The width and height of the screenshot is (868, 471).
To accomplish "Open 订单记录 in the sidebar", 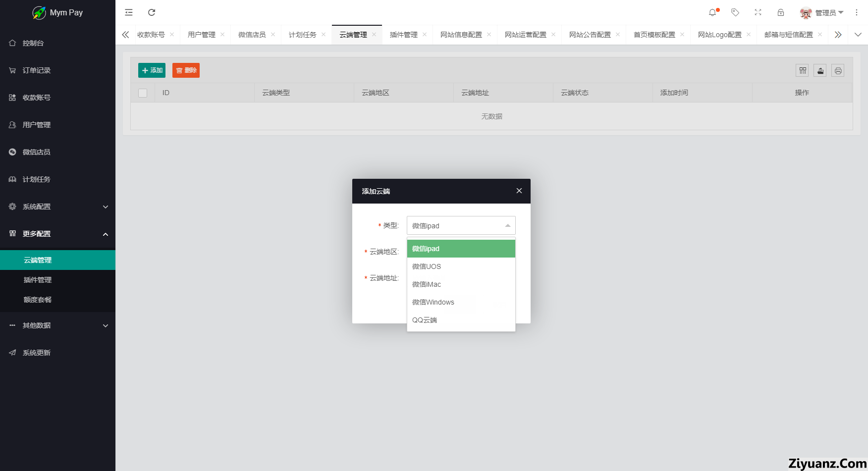I will tap(37, 70).
